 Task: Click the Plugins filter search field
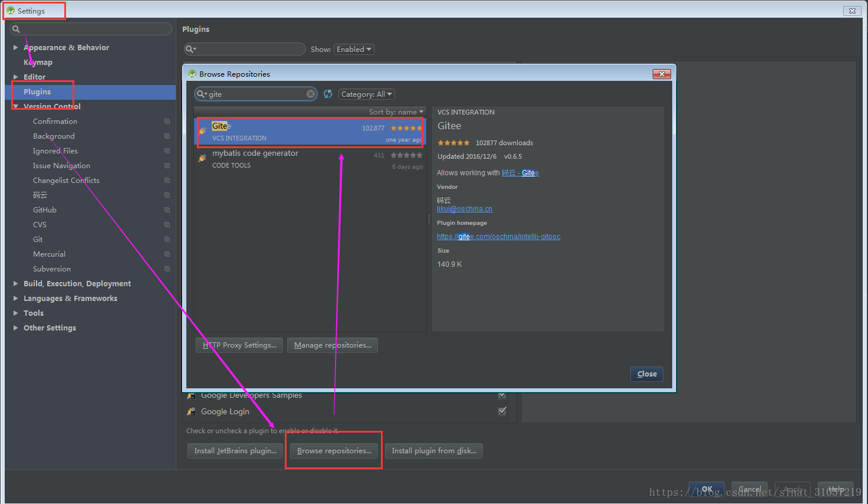click(245, 49)
